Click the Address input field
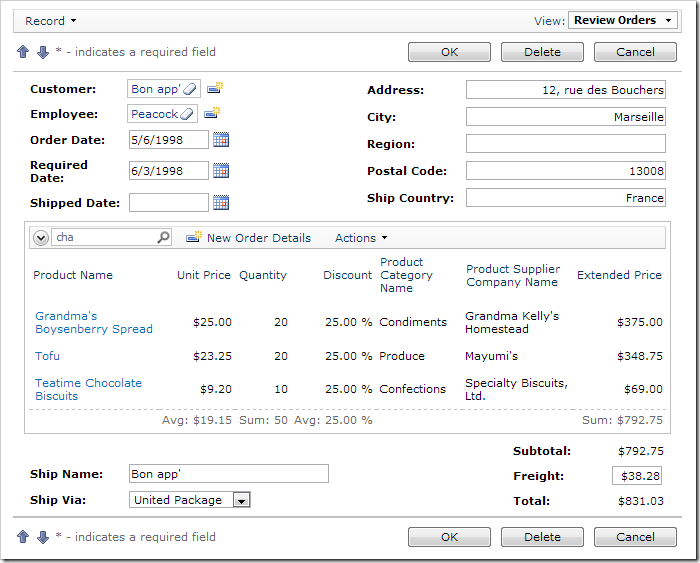This screenshot has width=700, height=563. coord(566,90)
